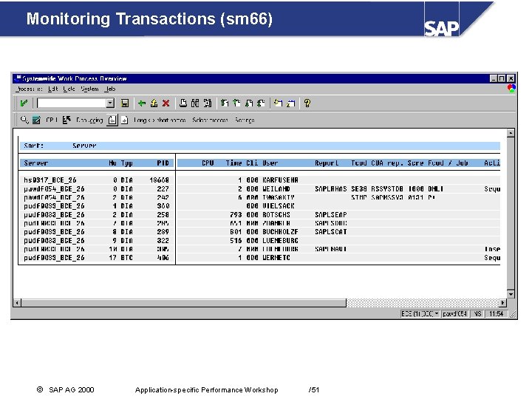
Task: Click the User column header
Action: click(x=270, y=163)
